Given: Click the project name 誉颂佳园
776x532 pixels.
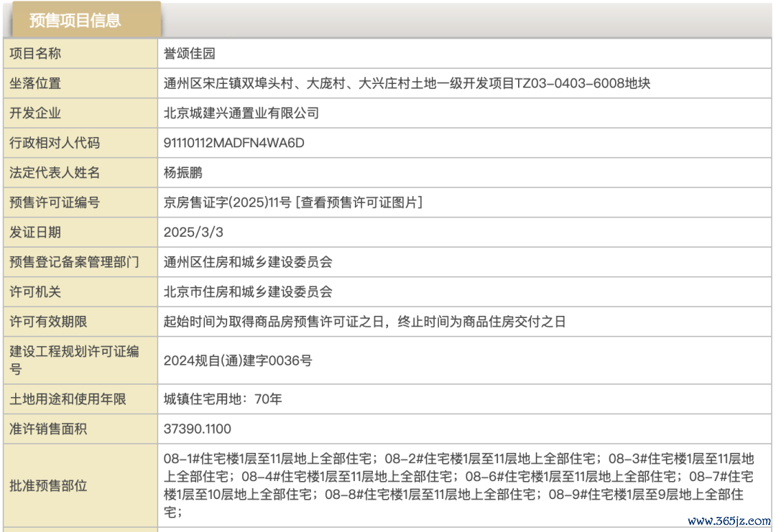Looking at the screenshot, I should [x=190, y=53].
